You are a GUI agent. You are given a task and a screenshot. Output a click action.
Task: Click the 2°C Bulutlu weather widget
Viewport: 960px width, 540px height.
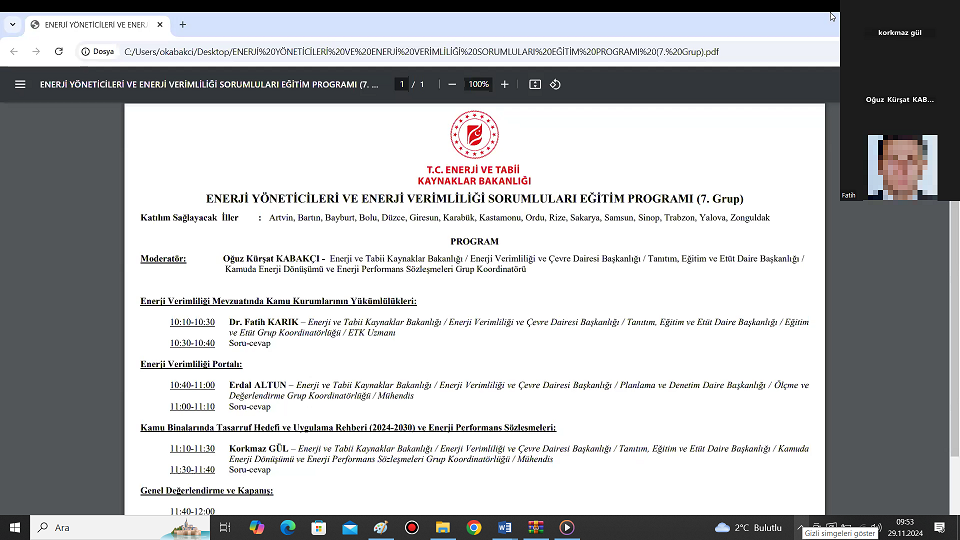tap(748, 527)
